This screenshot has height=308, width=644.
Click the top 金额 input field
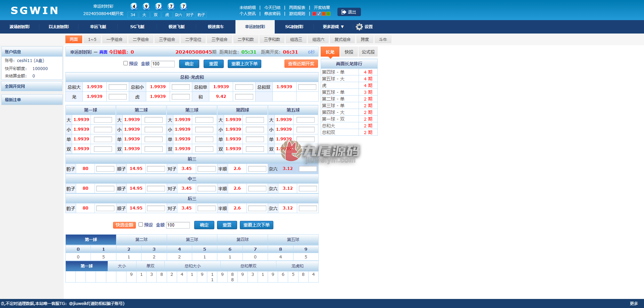pos(163,64)
